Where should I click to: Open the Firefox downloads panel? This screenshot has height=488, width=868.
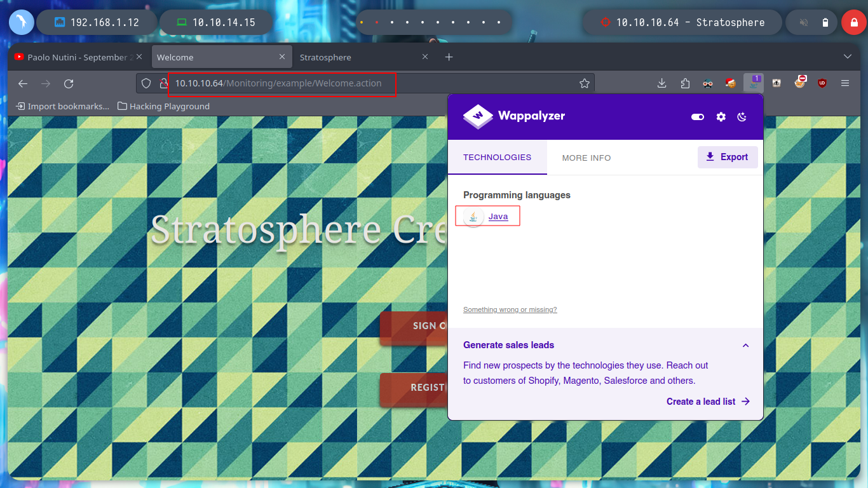click(661, 83)
